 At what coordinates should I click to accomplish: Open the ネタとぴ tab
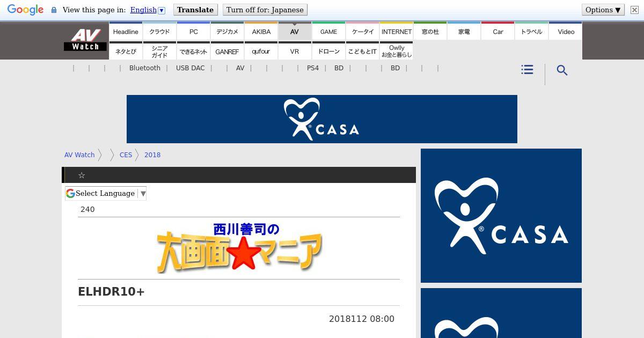point(126,51)
